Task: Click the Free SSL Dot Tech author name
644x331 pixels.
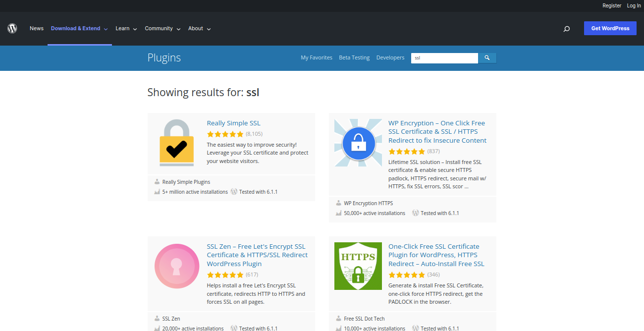Action: [x=365, y=319]
